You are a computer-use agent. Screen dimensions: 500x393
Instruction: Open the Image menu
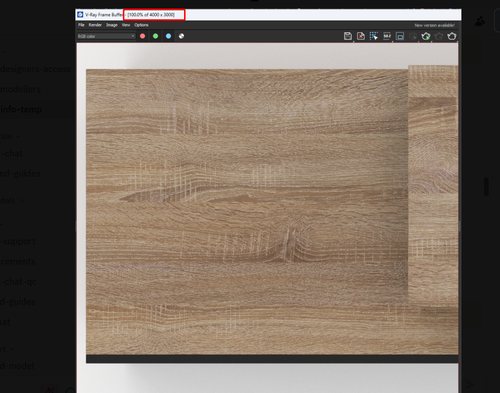tap(112, 25)
